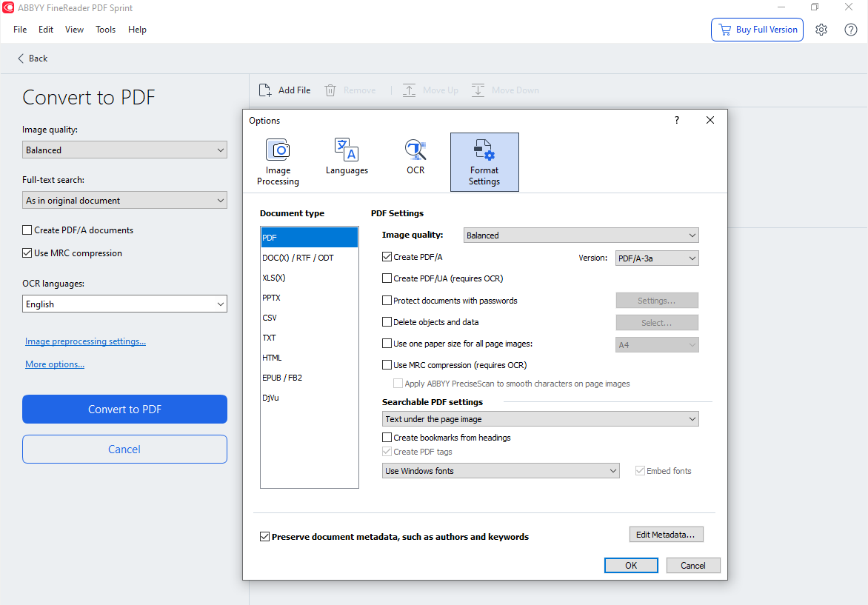The height and width of the screenshot is (605, 868).
Task: Open the settings gear icon
Action: 821,30
